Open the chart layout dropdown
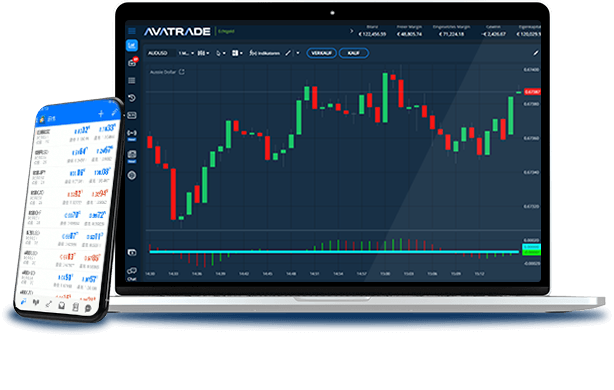The image size is (614, 390). tap(237, 53)
